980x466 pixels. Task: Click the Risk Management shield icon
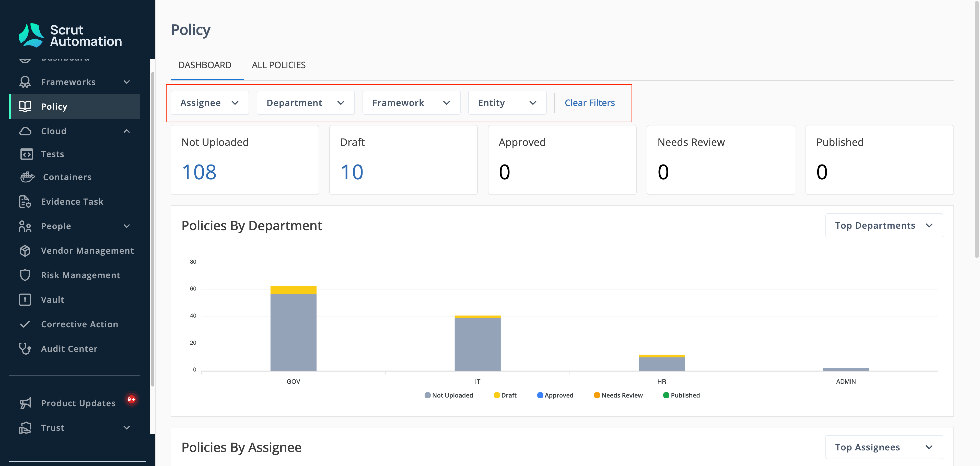(x=25, y=275)
